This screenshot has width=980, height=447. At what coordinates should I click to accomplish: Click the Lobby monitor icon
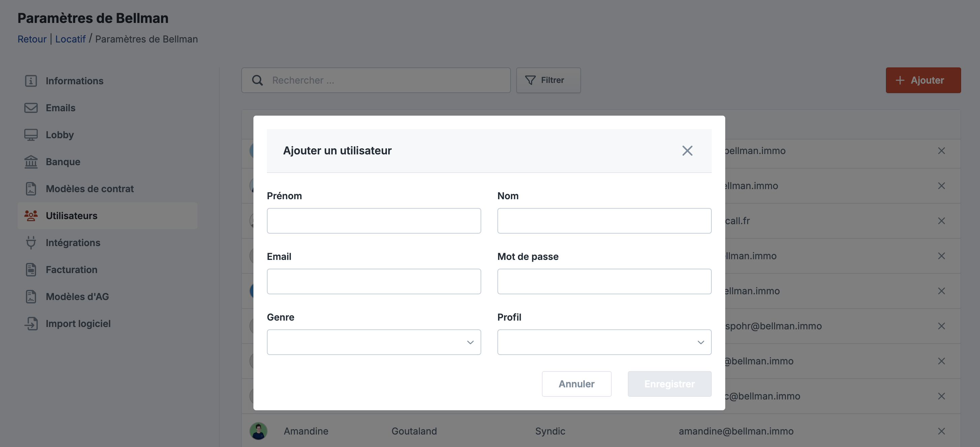[31, 135]
